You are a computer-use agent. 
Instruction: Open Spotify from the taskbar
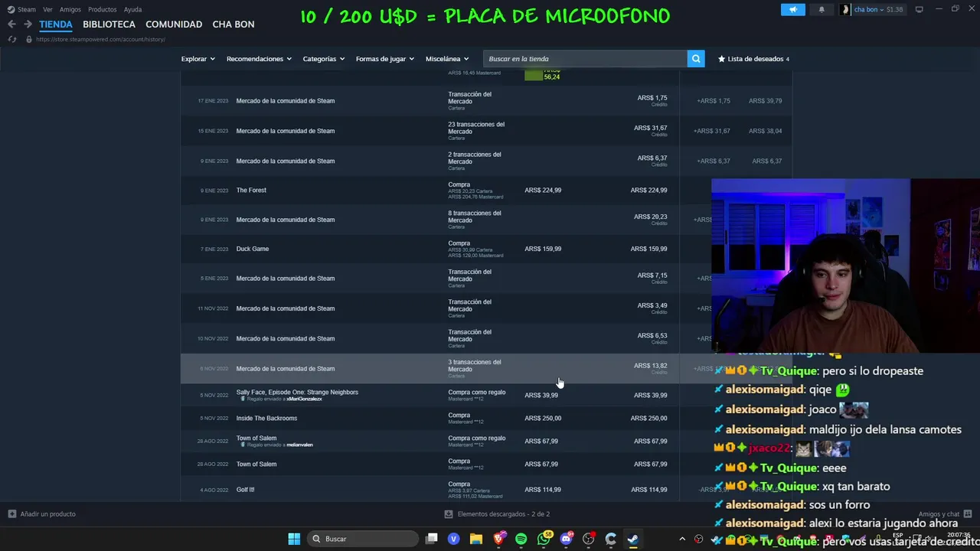[x=521, y=539]
